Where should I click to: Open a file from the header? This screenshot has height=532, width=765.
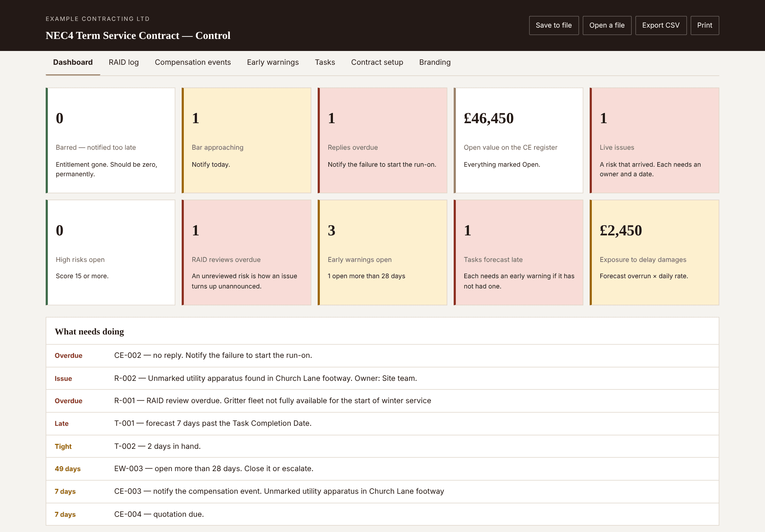tap(607, 25)
